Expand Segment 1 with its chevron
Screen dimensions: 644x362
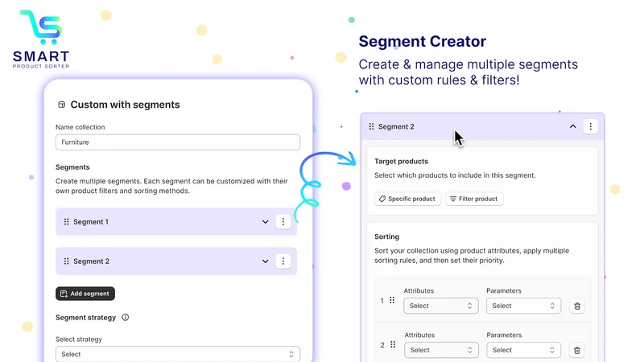point(266,222)
